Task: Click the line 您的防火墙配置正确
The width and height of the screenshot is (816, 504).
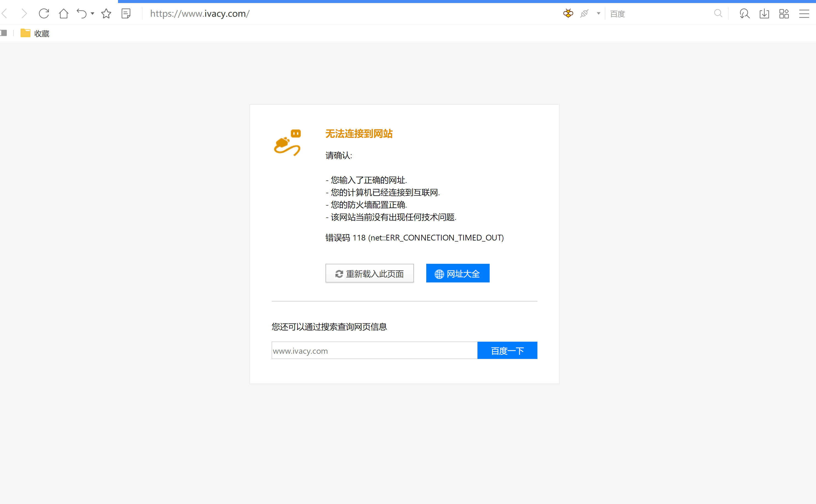Action: [366, 205]
